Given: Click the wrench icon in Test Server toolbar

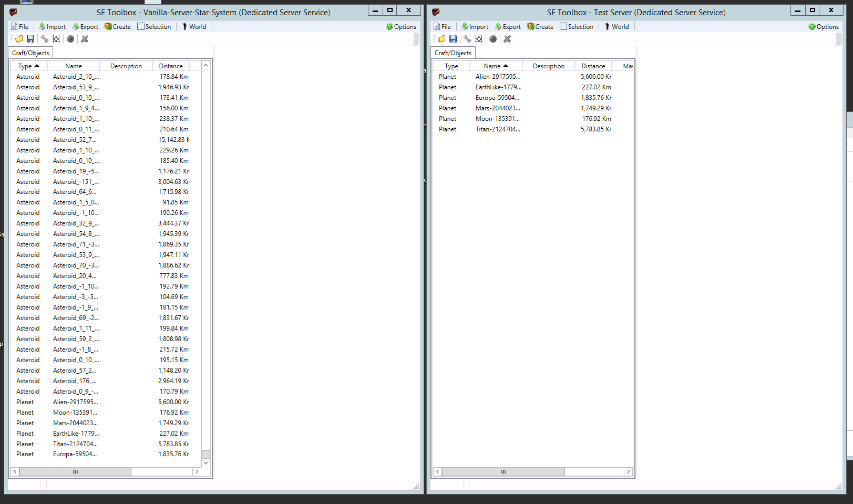Looking at the screenshot, I should (x=467, y=39).
